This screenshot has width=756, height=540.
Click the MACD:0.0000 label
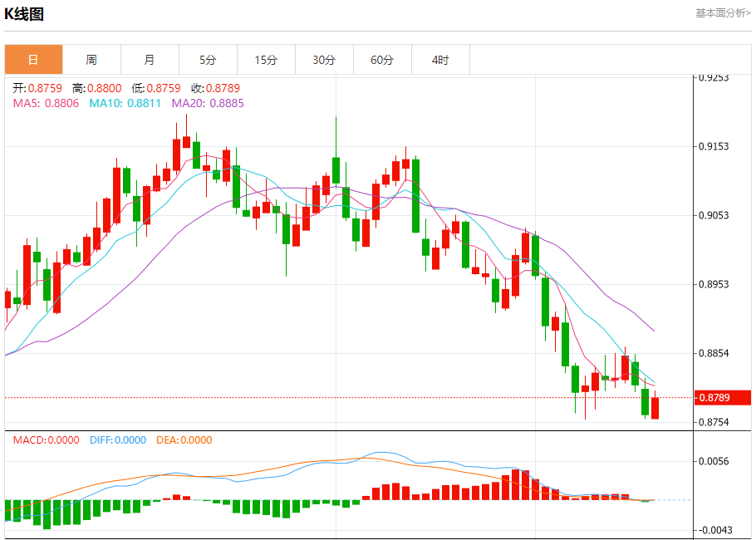click(46, 439)
